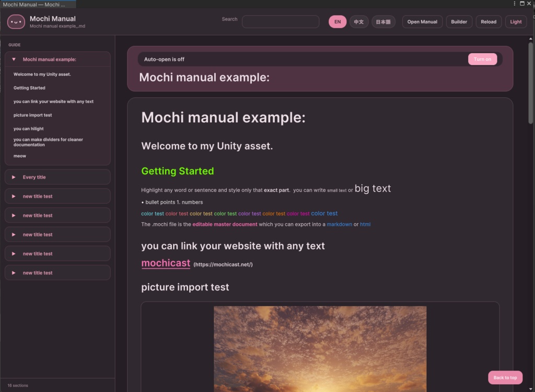Click the Mochi face logo icon

(x=16, y=22)
